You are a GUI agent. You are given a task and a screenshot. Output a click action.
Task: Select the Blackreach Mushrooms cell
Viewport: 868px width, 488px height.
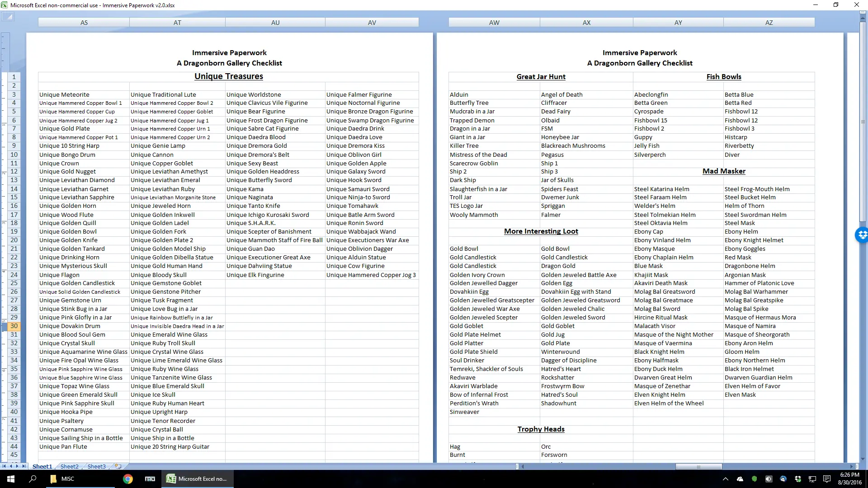pyautogui.click(x=586, y=145)
